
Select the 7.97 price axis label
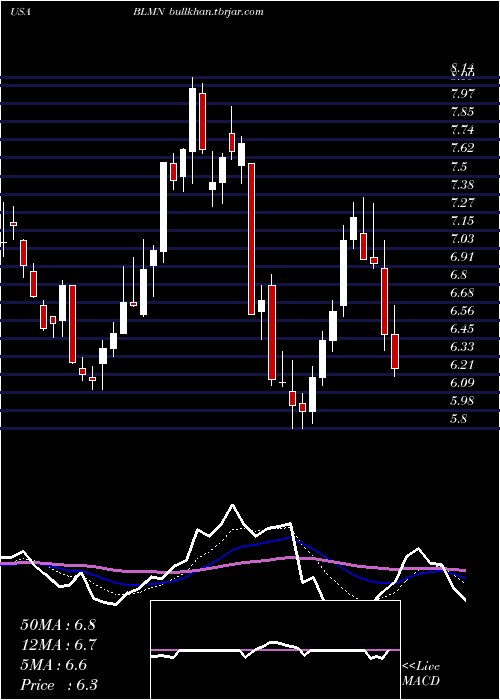pos(462,93)
